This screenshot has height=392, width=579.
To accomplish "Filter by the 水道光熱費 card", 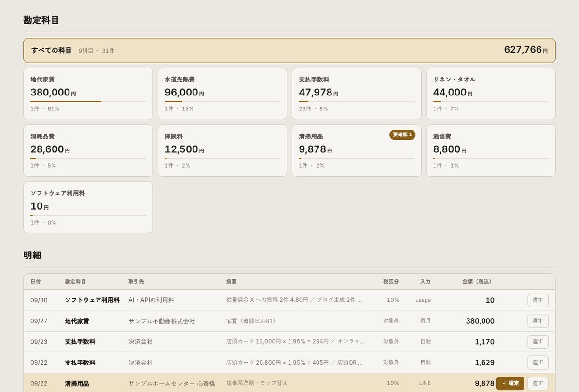I will [222, 94].
